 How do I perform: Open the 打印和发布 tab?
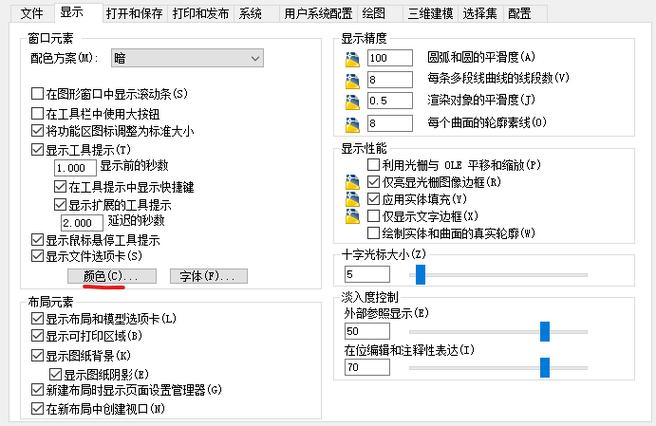201,13
